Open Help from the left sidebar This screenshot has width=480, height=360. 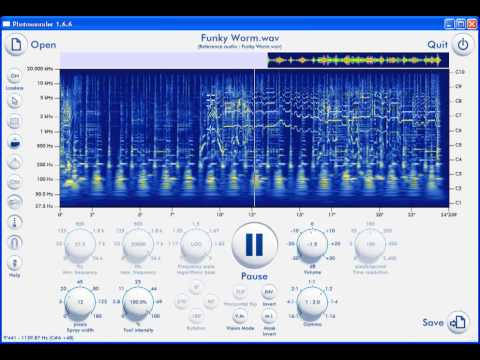(x=15, y=263)
